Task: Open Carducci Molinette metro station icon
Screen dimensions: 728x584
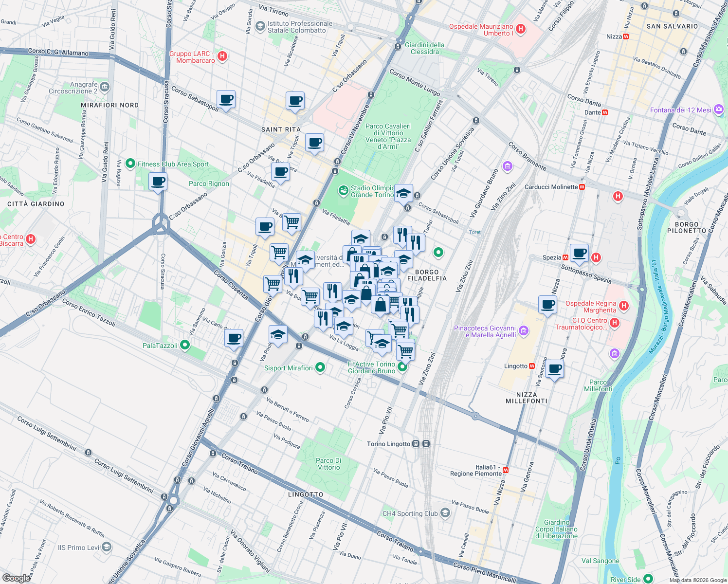Action: pyautogui.click(x=582, y=187)
